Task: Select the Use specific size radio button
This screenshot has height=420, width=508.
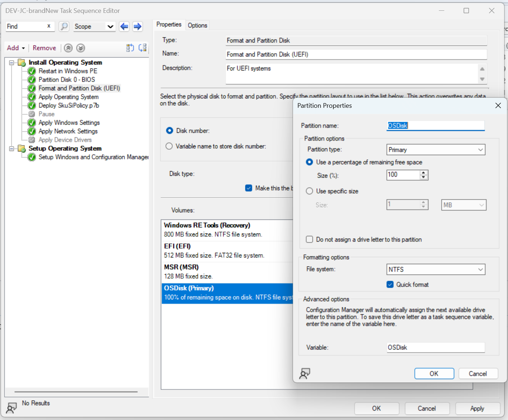Action: [x=310, y=191]
